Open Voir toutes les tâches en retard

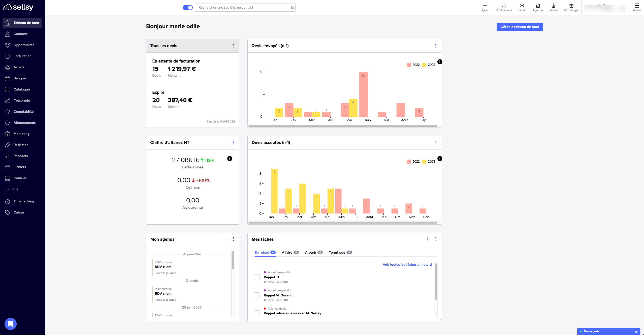[407, 264]
